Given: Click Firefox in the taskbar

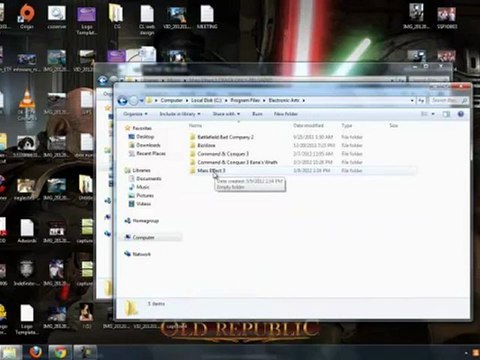Looking at the screenshot, I should (35, 352).
